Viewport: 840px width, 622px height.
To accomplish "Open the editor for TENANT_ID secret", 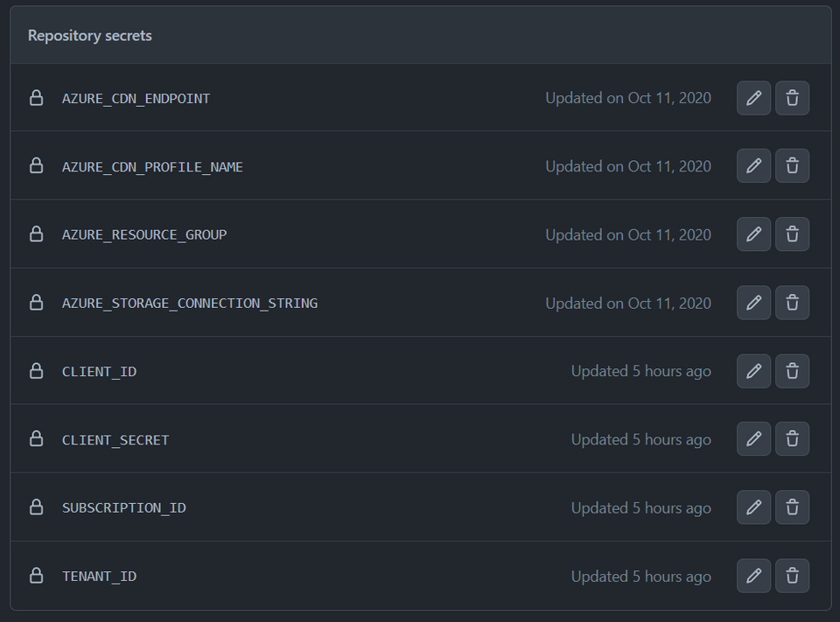I will pos(753,576).
